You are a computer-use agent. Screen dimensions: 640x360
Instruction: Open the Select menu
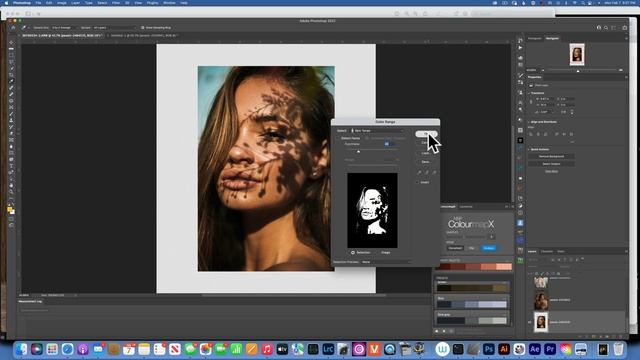pyautogui.click(x=102, y=3)
